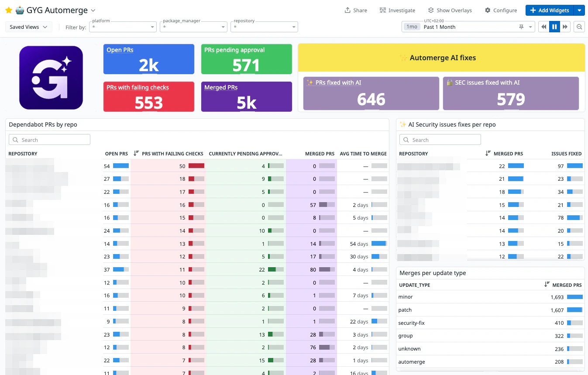The image size is (588, 375).
Task: Open the Saved Views dropdown
Action: pyautogui.click(x=29, y=27)
